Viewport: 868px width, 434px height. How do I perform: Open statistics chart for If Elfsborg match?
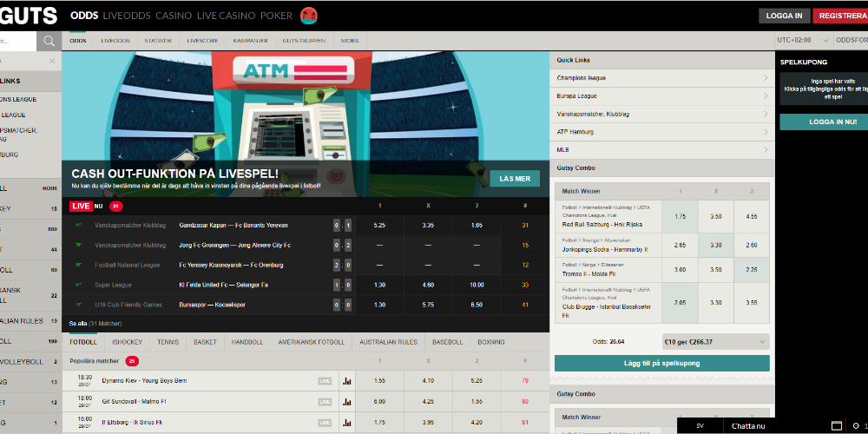point(347,423)
